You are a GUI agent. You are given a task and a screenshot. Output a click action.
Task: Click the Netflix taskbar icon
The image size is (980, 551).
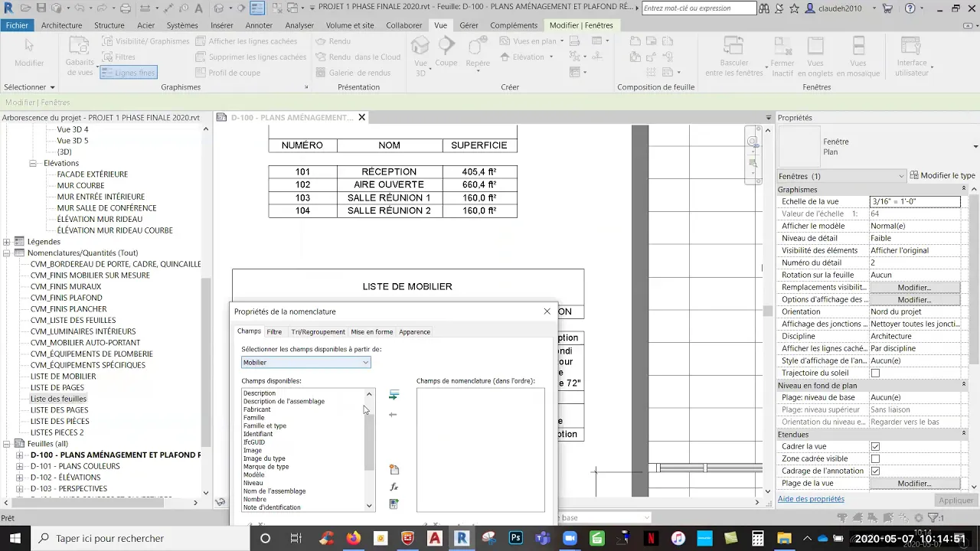click(x=651, y=538)
